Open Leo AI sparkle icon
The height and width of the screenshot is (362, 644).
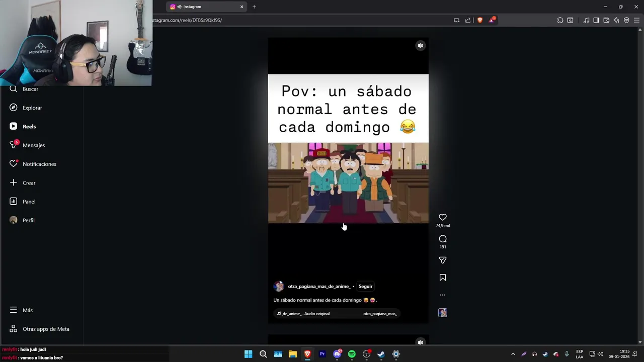pos(616,20)
